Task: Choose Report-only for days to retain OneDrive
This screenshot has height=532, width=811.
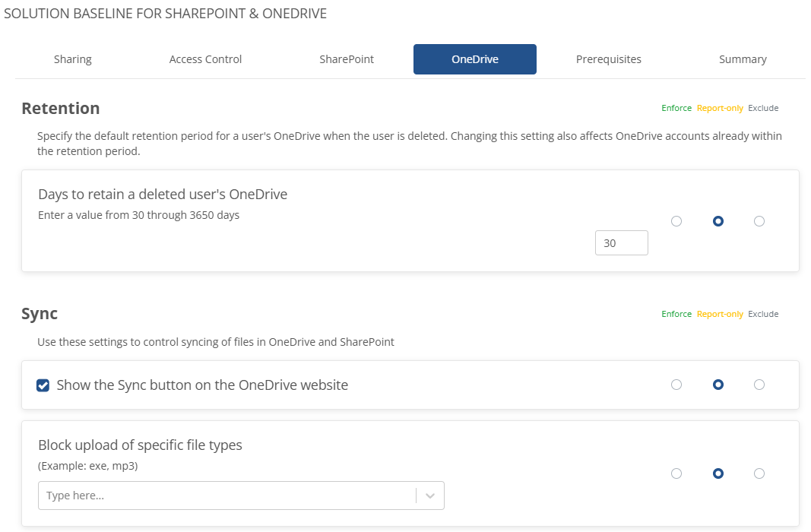Action: [718, 221]
